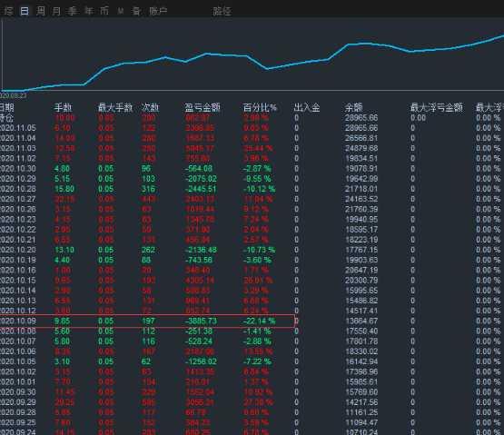Viewport: 504px width, 435px height.
Task: Select the highlighted 2020.10.09 row
Action: [147, 321]
